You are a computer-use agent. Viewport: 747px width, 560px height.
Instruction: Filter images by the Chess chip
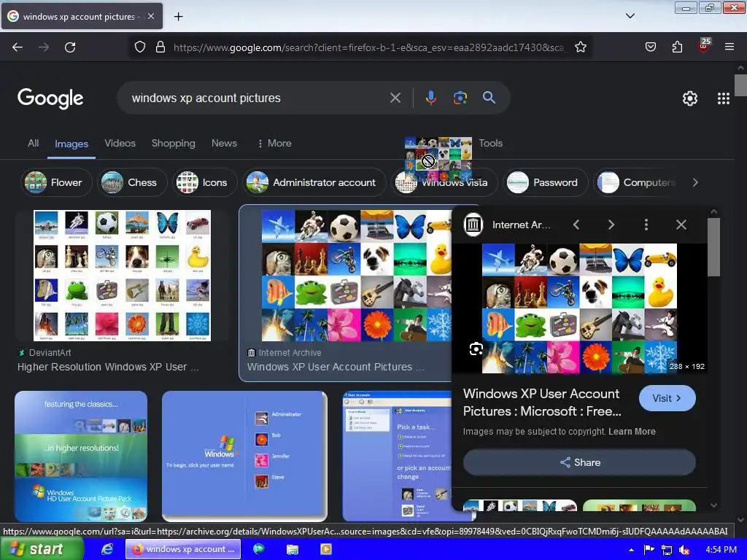pyautogui.click(x=132, y=182)
